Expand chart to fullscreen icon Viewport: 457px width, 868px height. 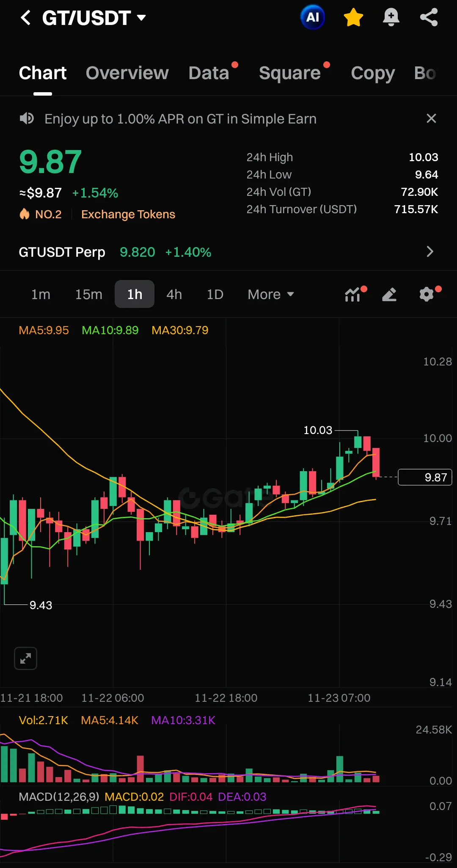26,658
